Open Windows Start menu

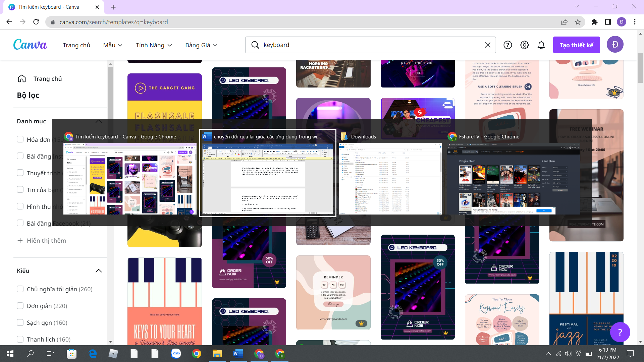pyautogui.click(x=10, y=354)
